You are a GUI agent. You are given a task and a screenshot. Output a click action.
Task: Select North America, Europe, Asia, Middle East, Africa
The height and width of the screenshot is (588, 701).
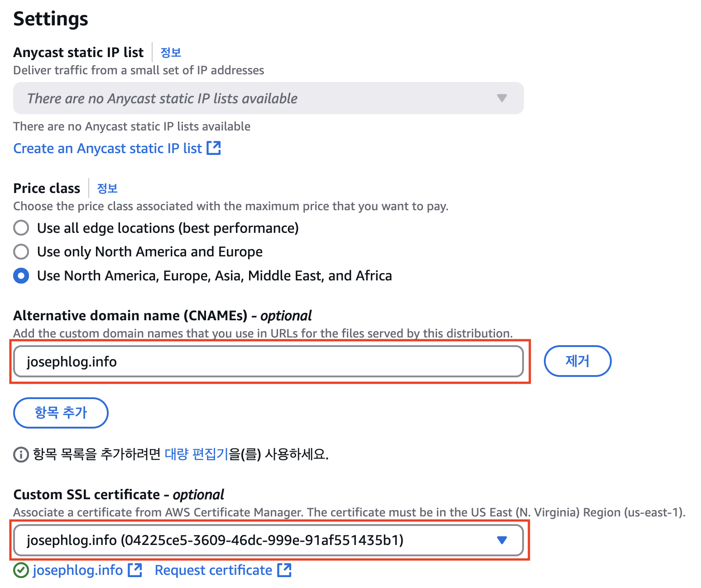click(x=21, y=275)
